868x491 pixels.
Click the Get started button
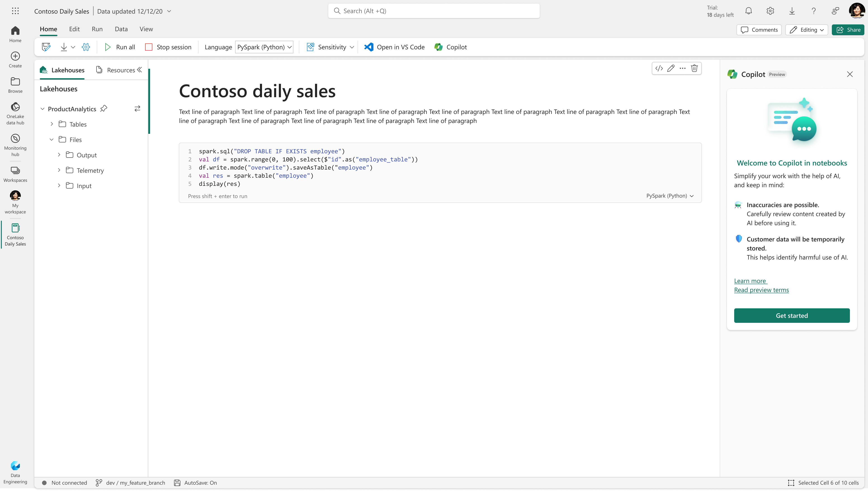791,316
